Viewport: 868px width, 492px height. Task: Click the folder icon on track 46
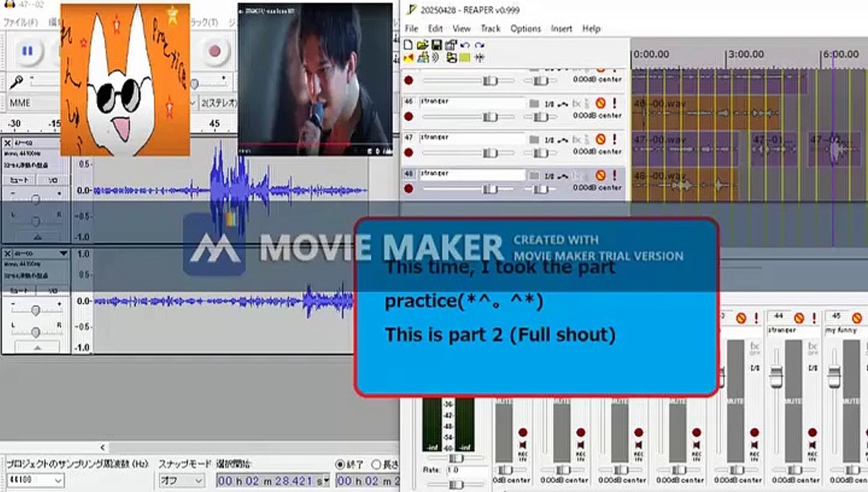pos(534,103)
